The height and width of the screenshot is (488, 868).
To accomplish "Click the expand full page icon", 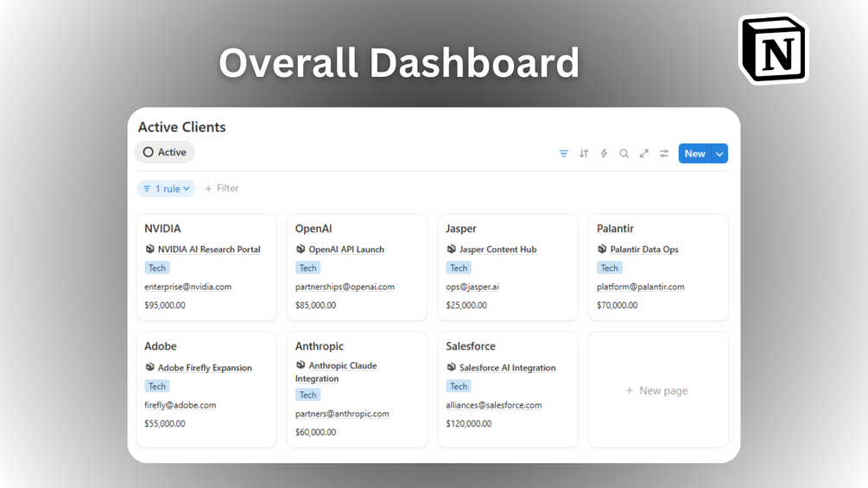I will click(643, 154).
